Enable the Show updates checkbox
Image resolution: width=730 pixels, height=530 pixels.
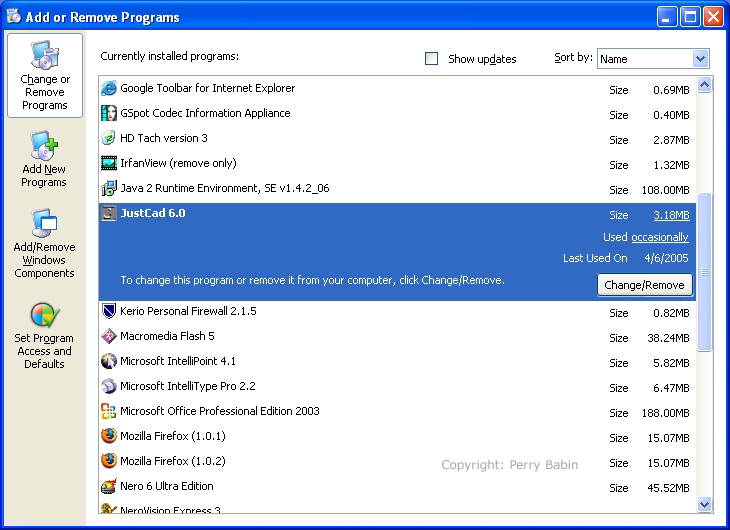point(432,59)
